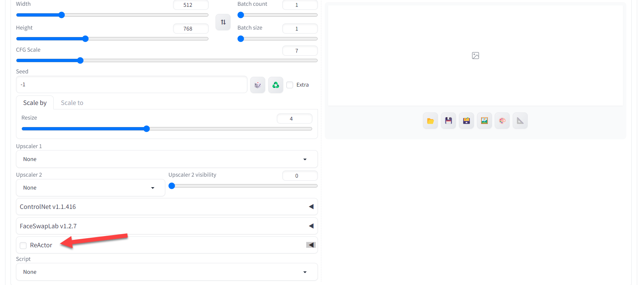
Task: Reuse last seed with green recycle icon
Action: tap(275, 85)
